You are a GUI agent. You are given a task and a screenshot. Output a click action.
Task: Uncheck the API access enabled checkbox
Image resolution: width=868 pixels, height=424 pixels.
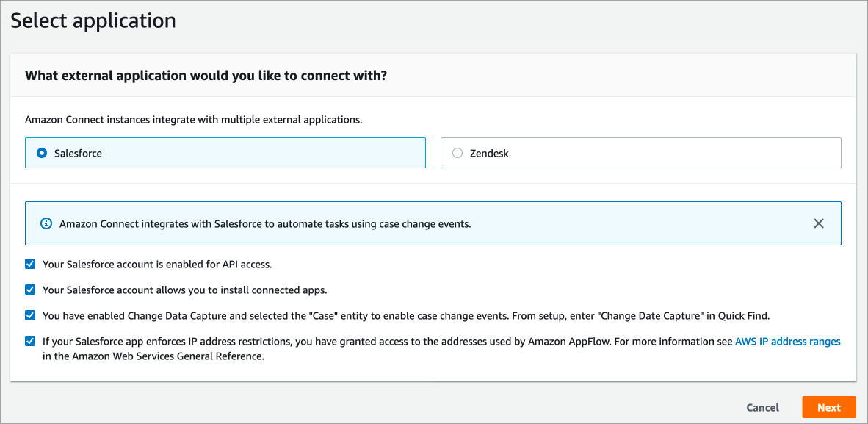(30, 264)
